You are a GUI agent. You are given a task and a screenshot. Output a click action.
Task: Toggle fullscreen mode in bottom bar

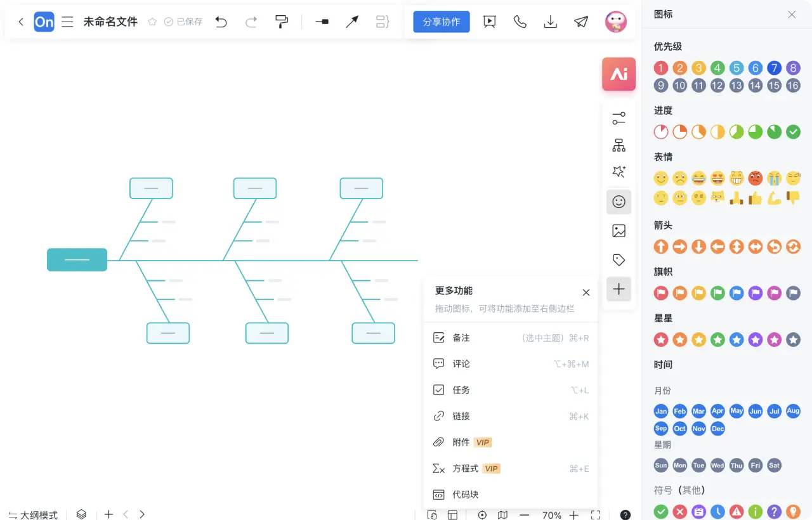click(x=596, y=515)
